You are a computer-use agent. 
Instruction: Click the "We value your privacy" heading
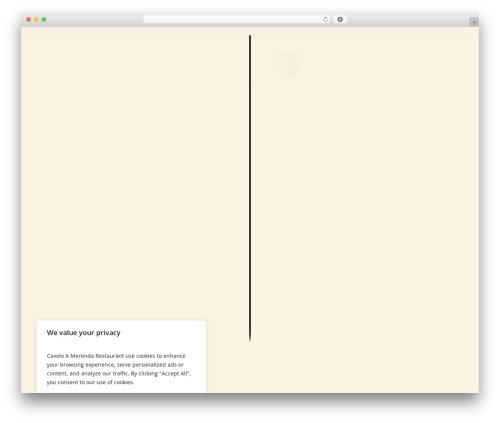point(83,333)
